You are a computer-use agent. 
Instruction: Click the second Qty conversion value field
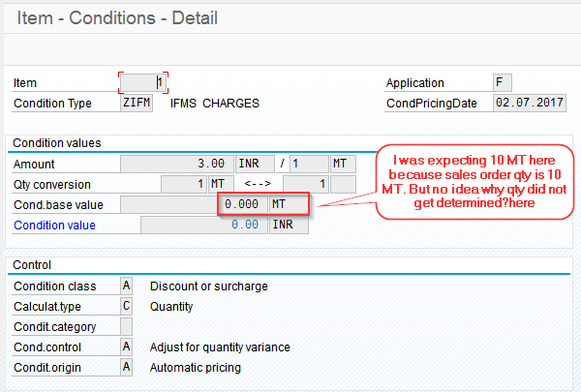[306, 184]
